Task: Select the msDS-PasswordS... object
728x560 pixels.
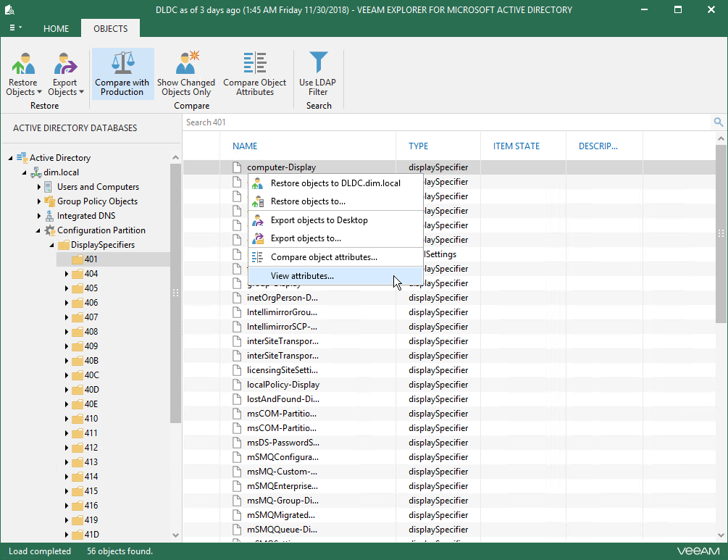Action: coord(283,443)
